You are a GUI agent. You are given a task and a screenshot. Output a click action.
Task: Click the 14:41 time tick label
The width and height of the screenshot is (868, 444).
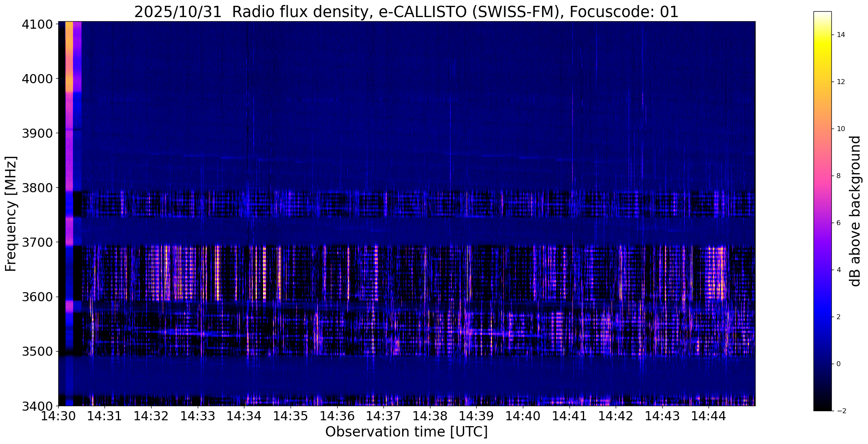(570, 416)
